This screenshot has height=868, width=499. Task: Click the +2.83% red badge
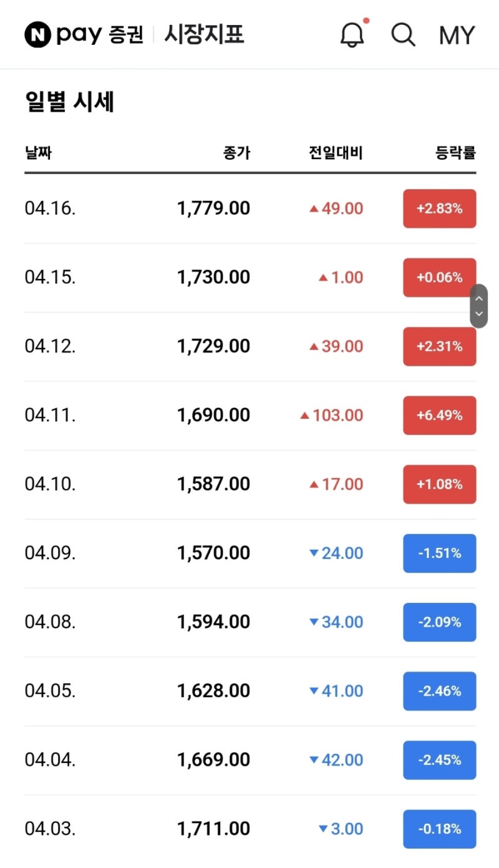(439, 208)
